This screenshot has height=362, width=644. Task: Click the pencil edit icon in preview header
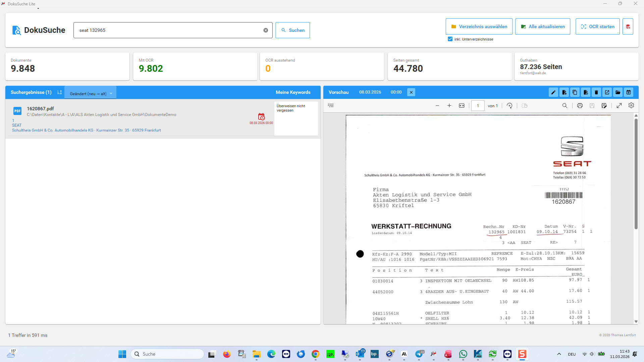[553, 92]
